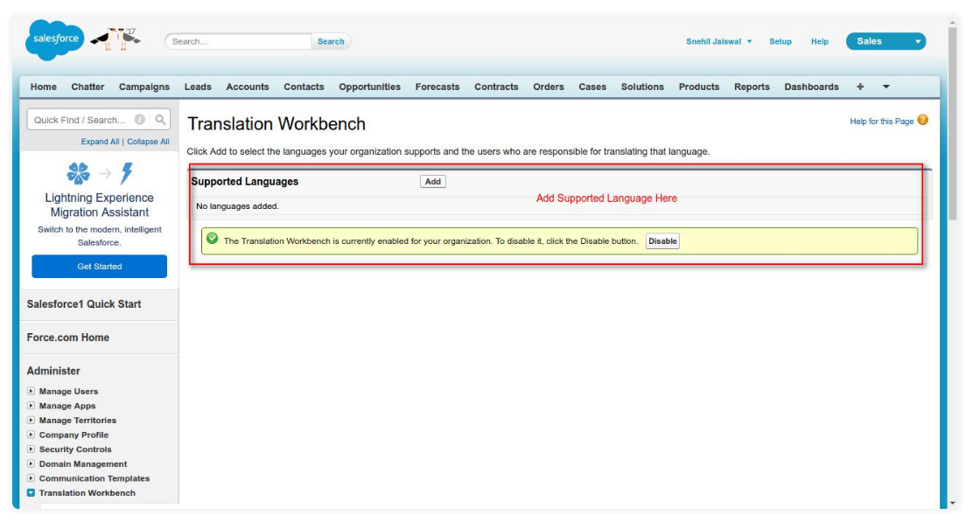Switch to the Orders tab
Viewport: 980px width, 522px height.
(549, 87)
